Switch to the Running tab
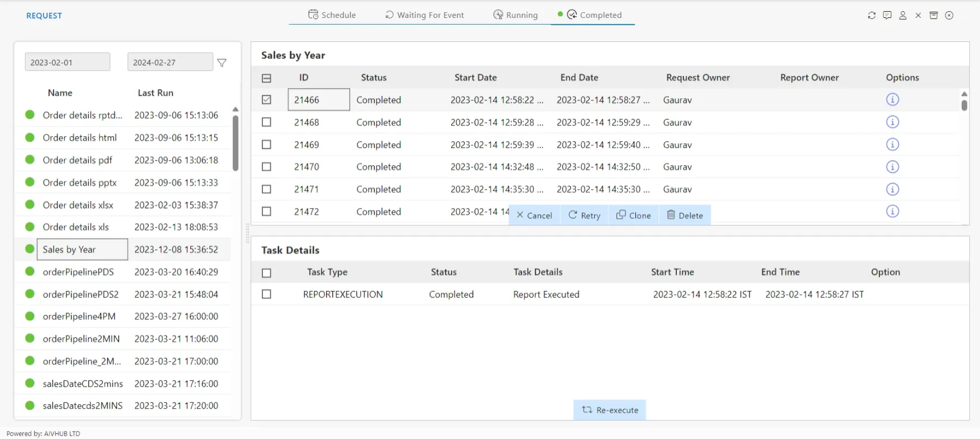This screenshot has width=980, height=439. (x=515, y=15)
